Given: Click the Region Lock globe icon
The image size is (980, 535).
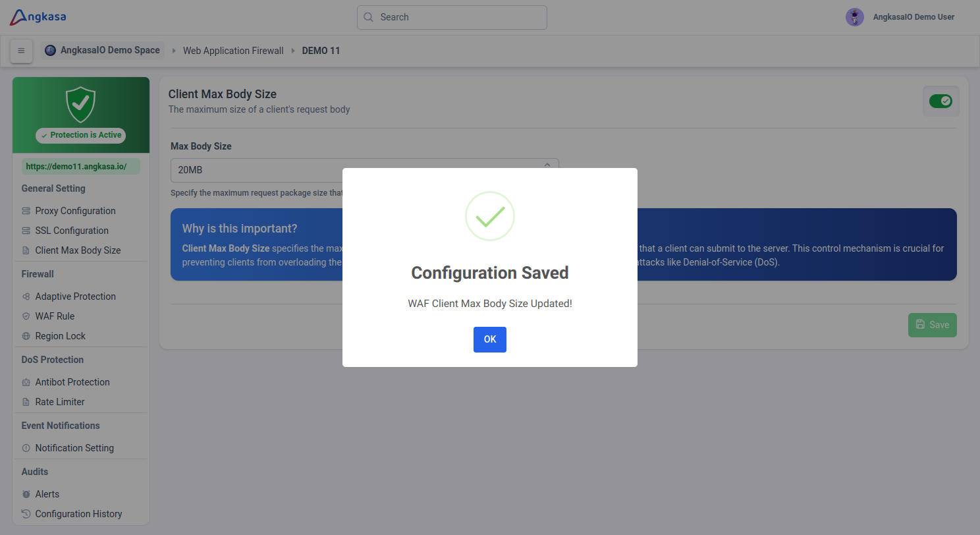Looking at the screenshot, I should pos(26,336).
